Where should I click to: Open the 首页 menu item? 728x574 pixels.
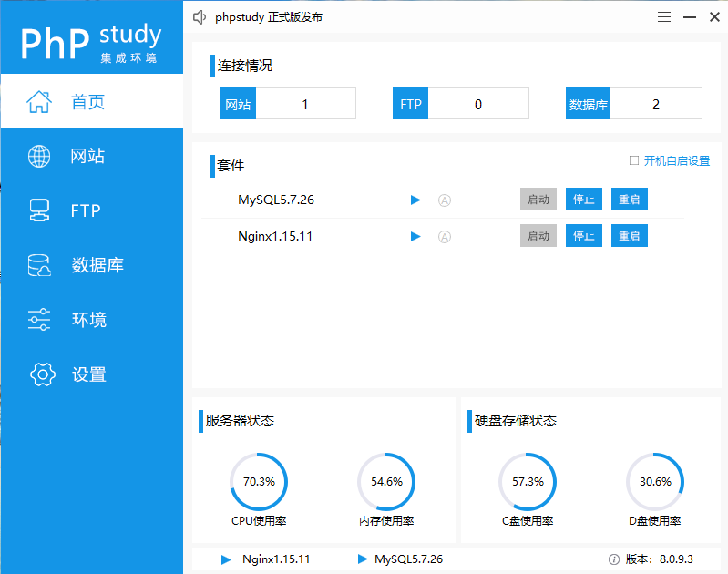point(92,101)
